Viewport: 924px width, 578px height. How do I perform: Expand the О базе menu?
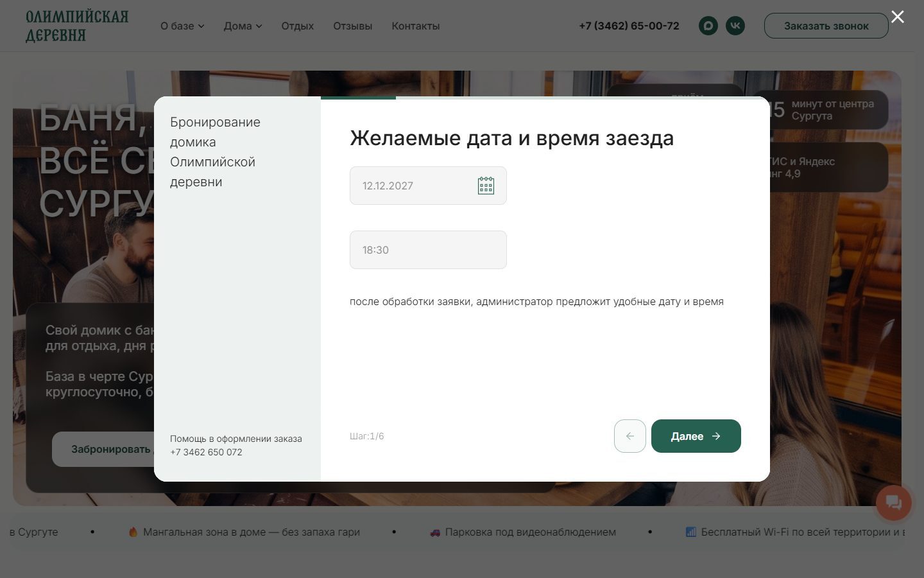point(182,26)
